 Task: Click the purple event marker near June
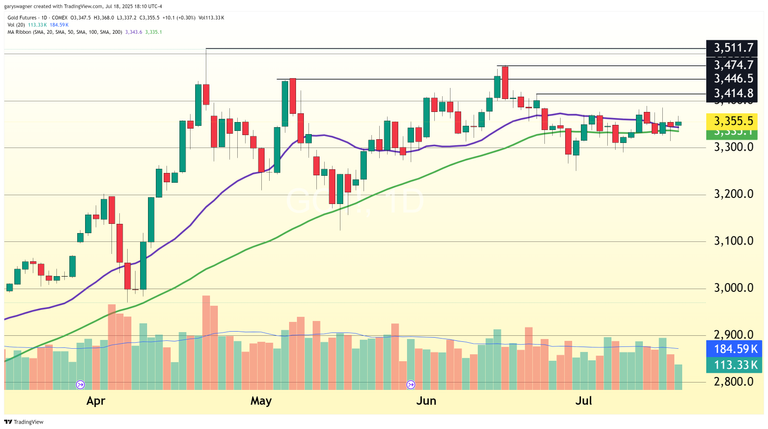[410, 383]
